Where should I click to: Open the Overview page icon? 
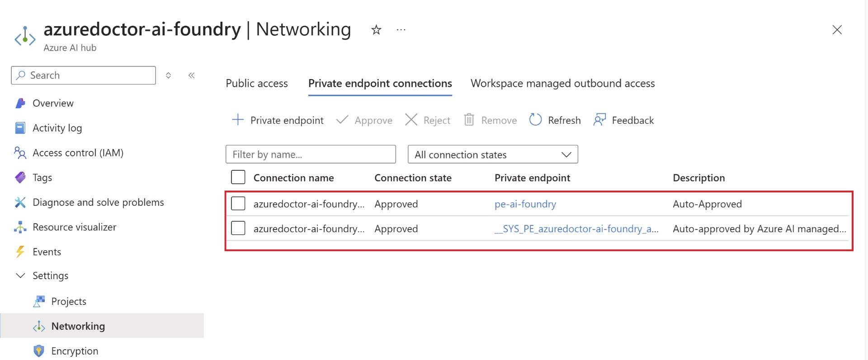20,103
